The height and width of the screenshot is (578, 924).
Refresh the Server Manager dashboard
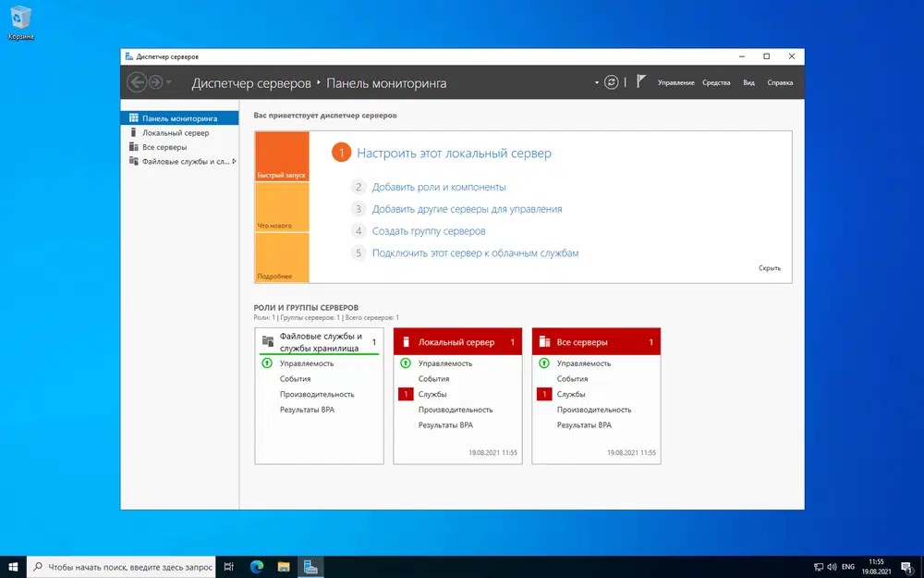pyautogui.click(x=611, y=82)
